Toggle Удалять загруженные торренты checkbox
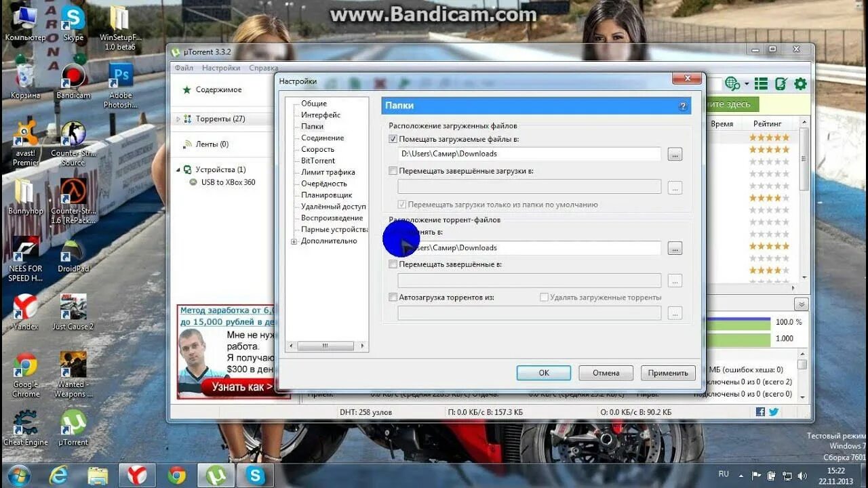This screenshot has width=868, height=488. 544,297
